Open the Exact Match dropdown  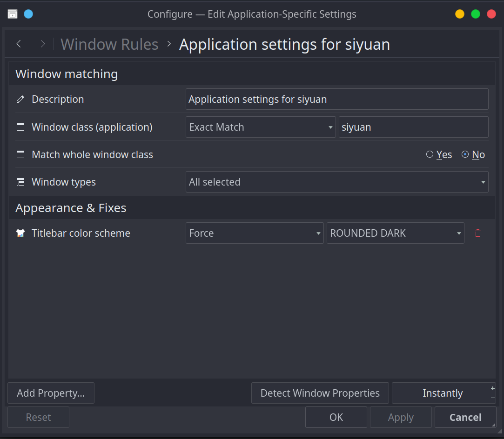coord(260,127)
